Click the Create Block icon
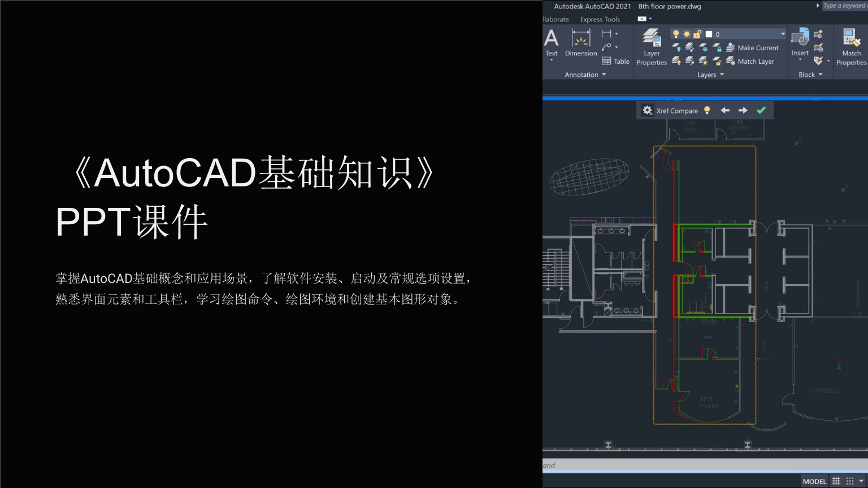Image resolution: width=868 pixels, height=488 pixels. [x=818, y=34]
